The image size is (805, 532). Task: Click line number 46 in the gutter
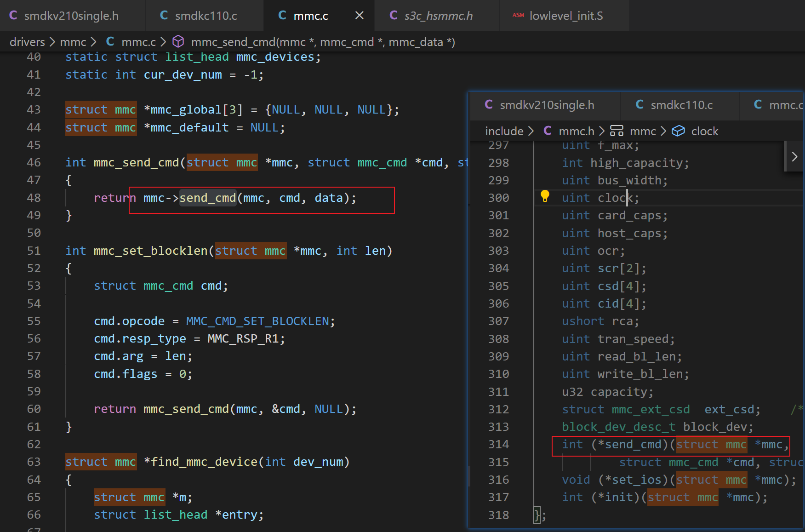34,163
